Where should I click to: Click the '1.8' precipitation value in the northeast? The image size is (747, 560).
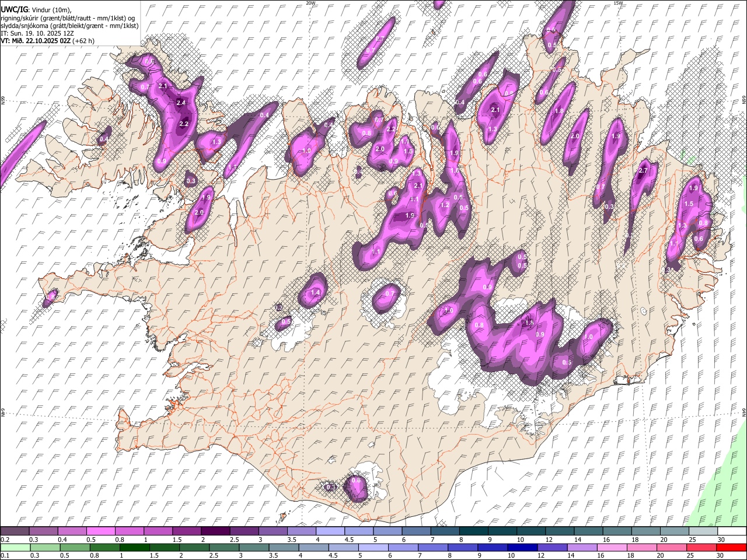coord(559,111)
